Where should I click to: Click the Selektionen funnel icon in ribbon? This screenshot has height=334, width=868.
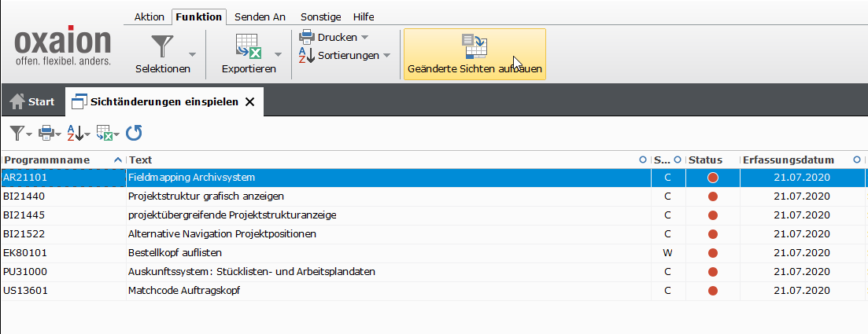click(x=162, y=47)
